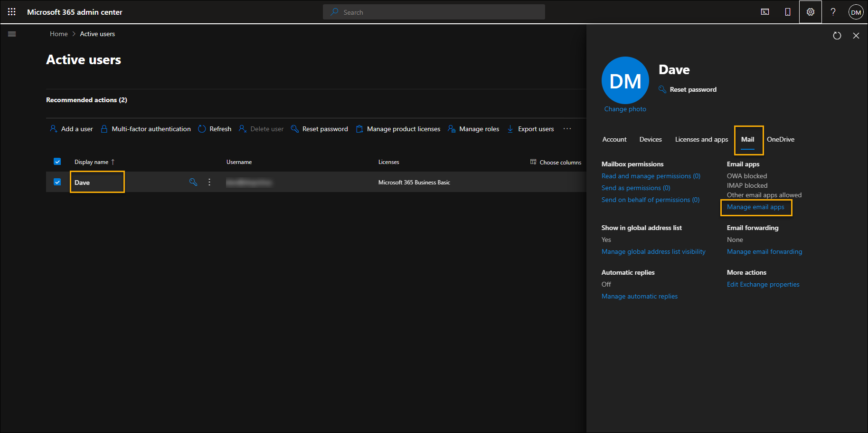Image resolution: width=868 pixels, height=433 pixels.
Task: Click Delete user in the toolbar
Action: tap(261, 129)
